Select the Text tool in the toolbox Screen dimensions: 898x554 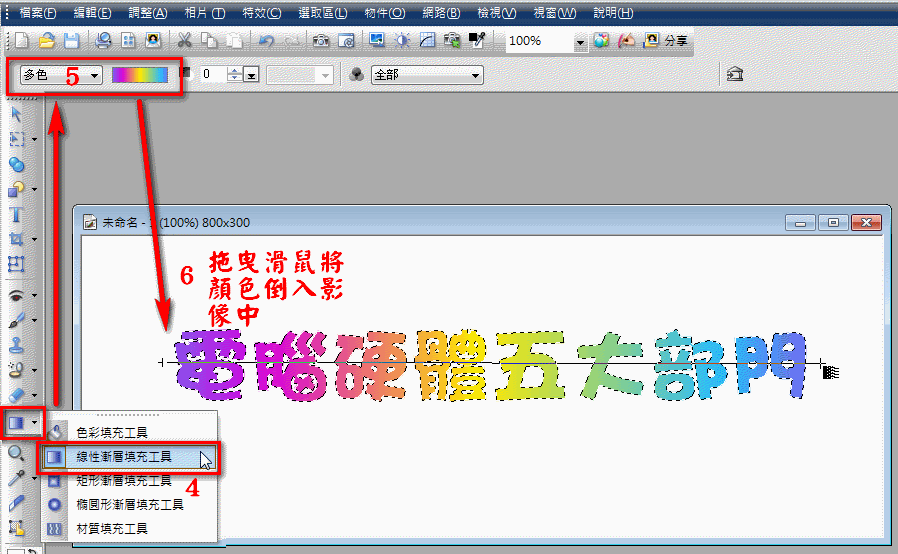tap(16, 214)
